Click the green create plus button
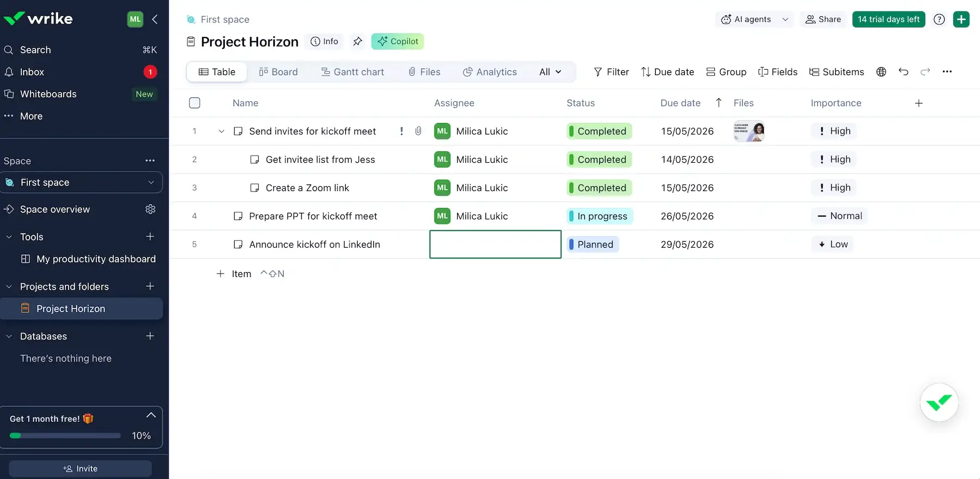 tap(961, 20)
